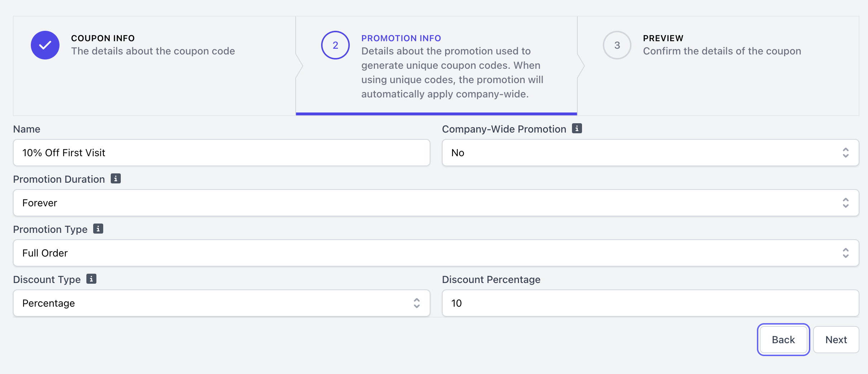868x374 pixels.
Task: Click the Coupon Info checkmark step icon
Action: coord(45,45)
